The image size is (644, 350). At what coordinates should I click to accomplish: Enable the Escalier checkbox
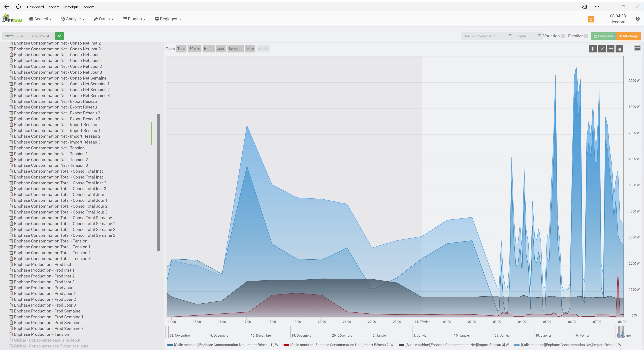pyautogui.click(x=586, y=36)
